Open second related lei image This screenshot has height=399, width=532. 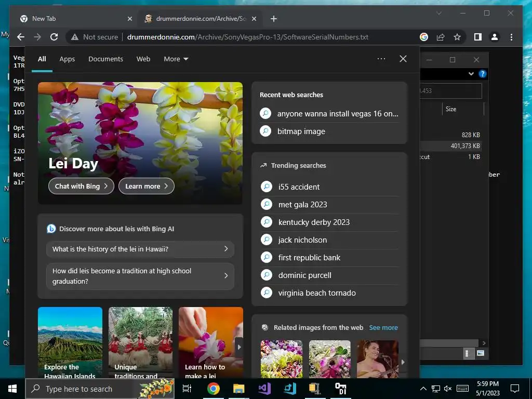click(x=330, y=359)
